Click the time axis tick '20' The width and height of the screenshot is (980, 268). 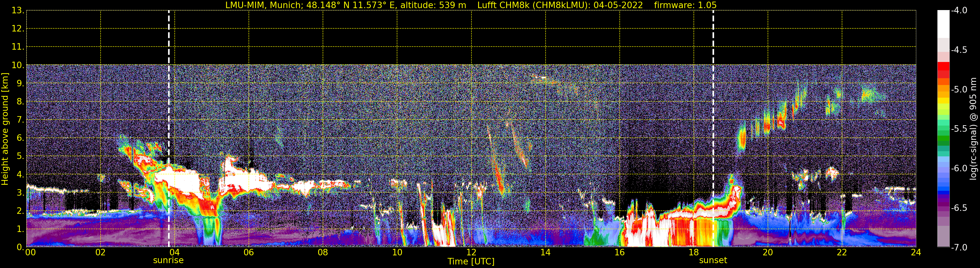pos(768,252)
